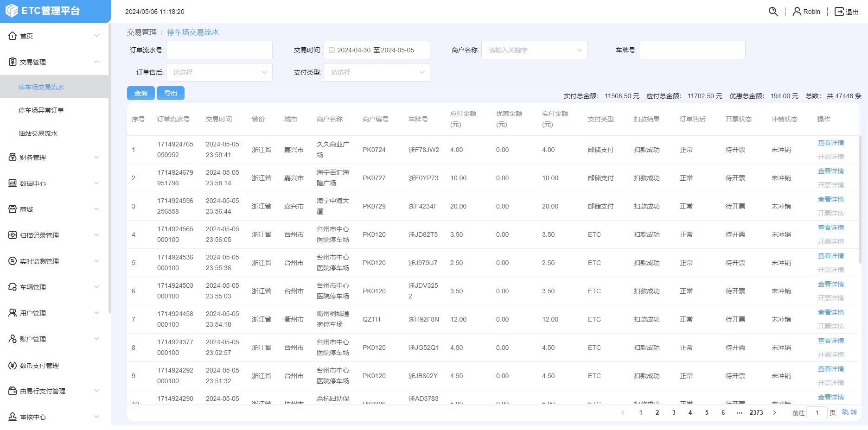Click the previous page arrow in pagination
This screenshot has height=430, width=868.
[x=623, y=412]
